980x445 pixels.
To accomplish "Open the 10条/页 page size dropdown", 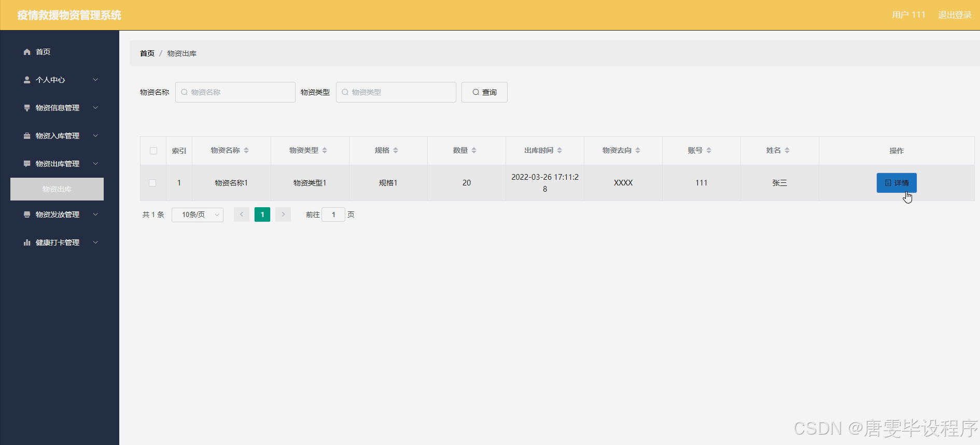I will tap(198, 214).
